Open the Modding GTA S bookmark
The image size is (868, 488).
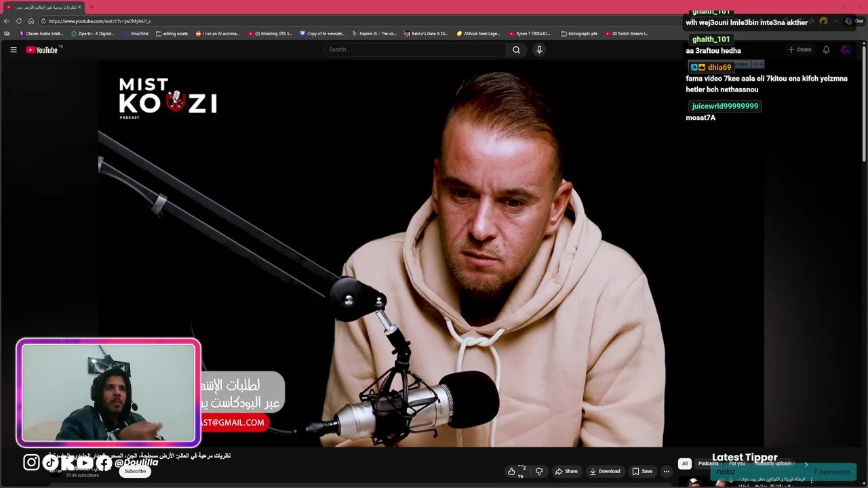(x=270, y=33)
